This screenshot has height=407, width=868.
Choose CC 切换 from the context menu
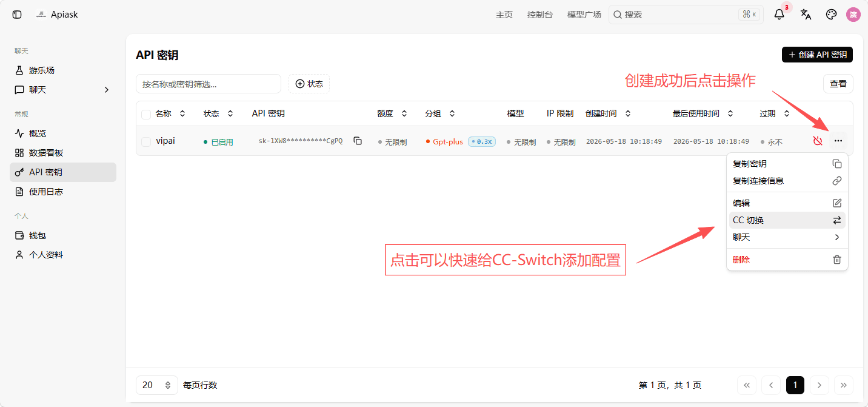(x=787, y=220)
